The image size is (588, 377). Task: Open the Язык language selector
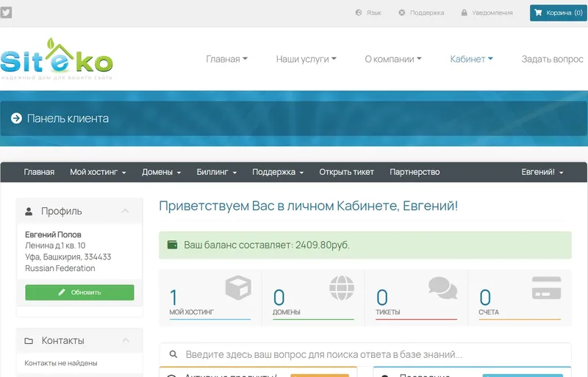pos(368,12)
